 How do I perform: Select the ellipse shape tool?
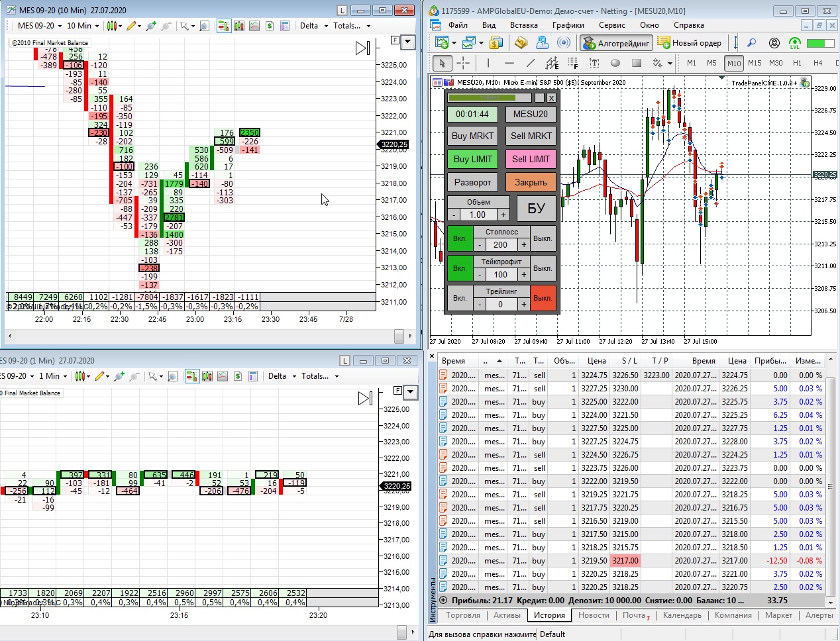tap(615, 63)
